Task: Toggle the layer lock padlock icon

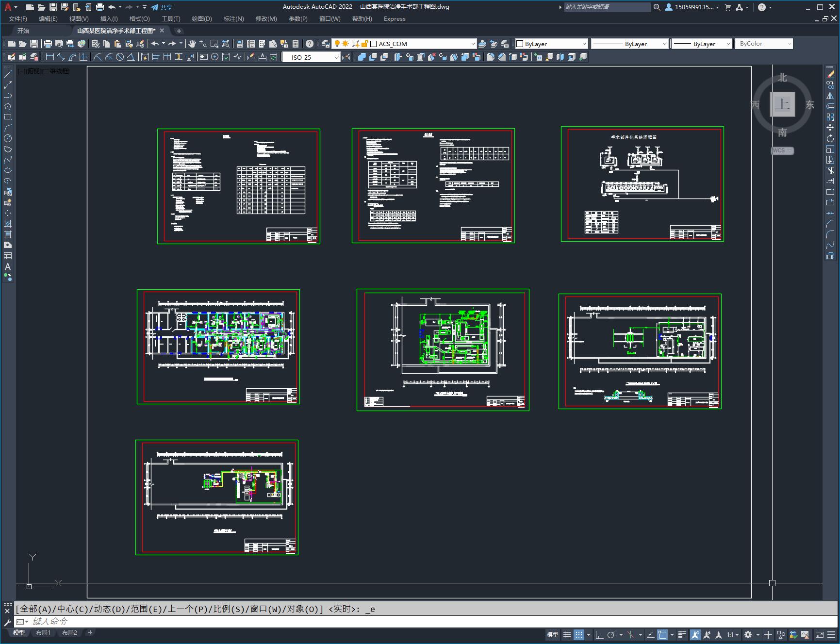Action: click(x=364, y=44)
